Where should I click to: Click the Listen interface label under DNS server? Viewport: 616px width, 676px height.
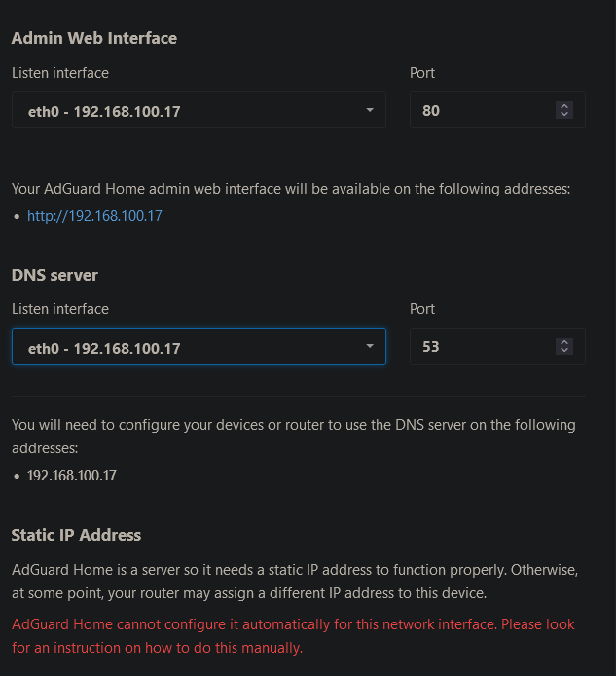[x=60, y=309]
